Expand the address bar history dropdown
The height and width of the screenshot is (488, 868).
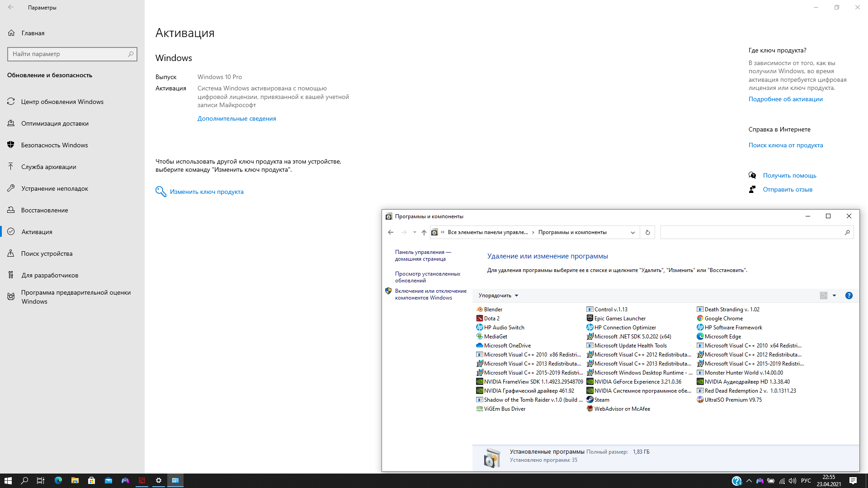633,232
